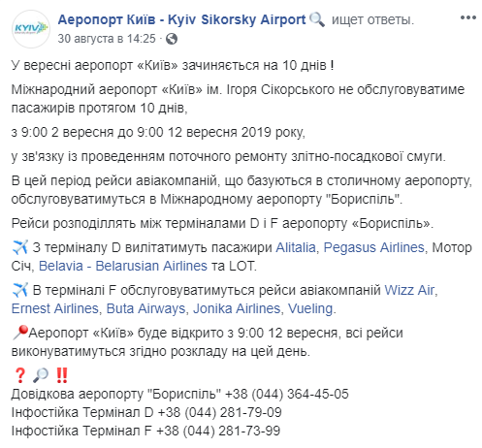This screenshot has width=482, height=448.
Task: Open the Alitalia page link
Action: coord(296,247)
